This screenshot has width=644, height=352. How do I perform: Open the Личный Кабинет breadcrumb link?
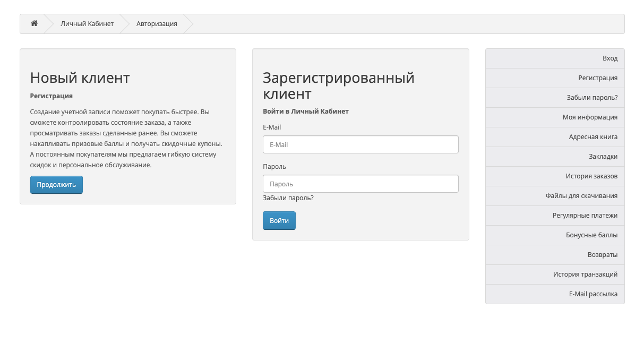87,24
